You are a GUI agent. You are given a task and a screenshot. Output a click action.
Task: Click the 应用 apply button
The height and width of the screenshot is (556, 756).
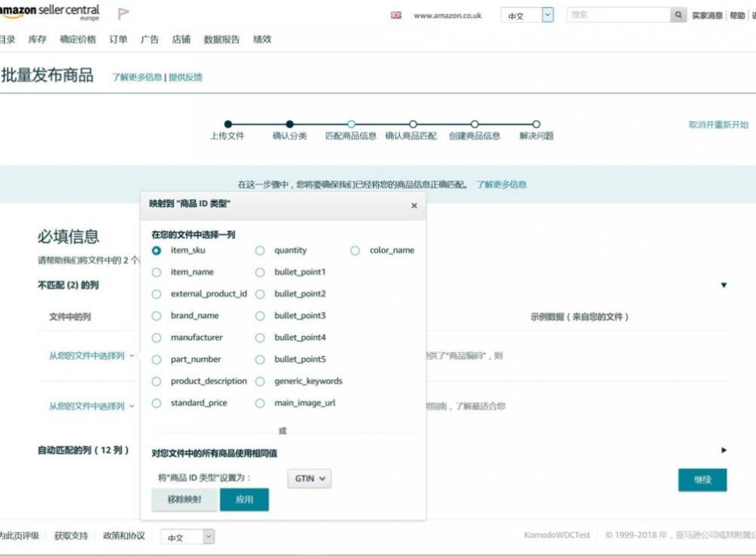click(244, 499)
